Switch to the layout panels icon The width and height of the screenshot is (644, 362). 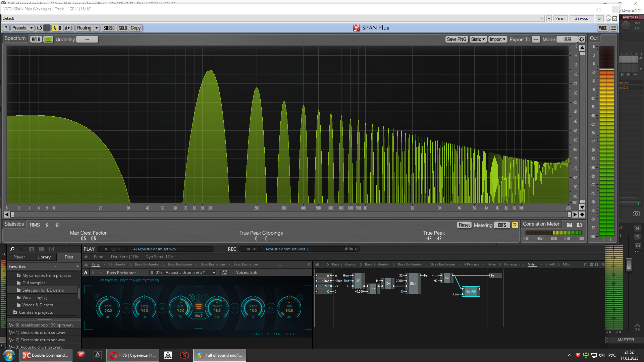(42, 249)
